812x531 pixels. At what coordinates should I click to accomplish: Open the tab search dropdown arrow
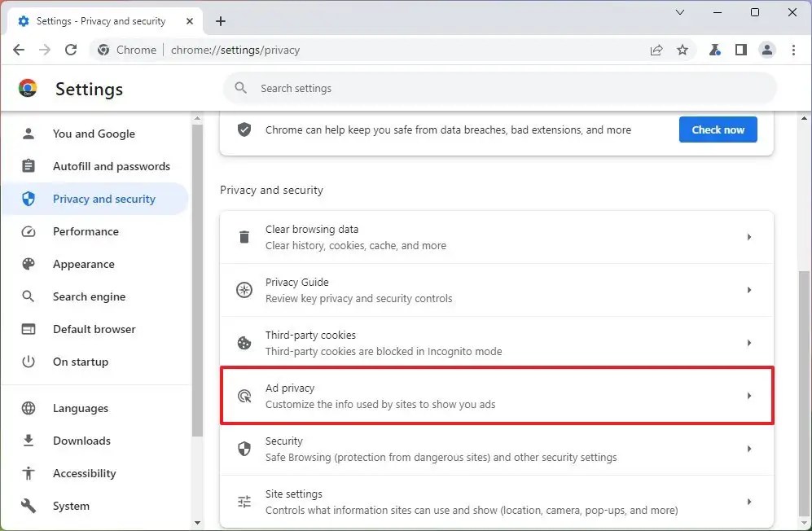(x=680, y=13)
